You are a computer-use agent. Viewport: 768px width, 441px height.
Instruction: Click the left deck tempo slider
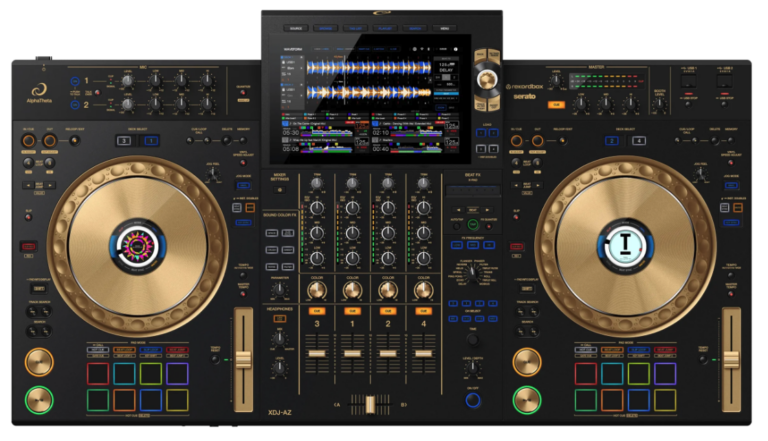[243, 360]
